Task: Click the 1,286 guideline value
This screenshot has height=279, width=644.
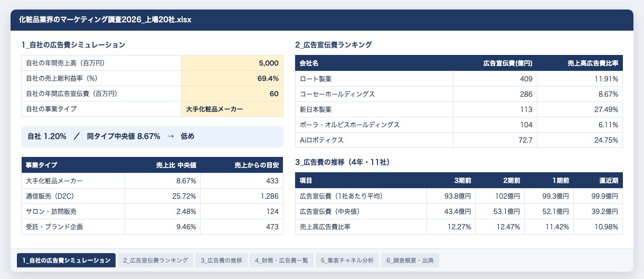Action: (242, 196)
